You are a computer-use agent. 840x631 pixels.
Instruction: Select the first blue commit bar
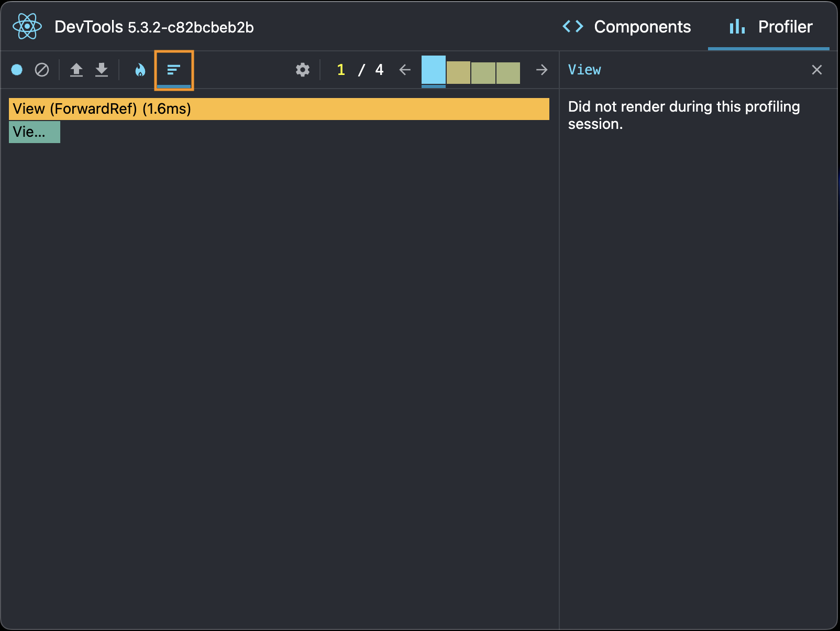point(433,70)
